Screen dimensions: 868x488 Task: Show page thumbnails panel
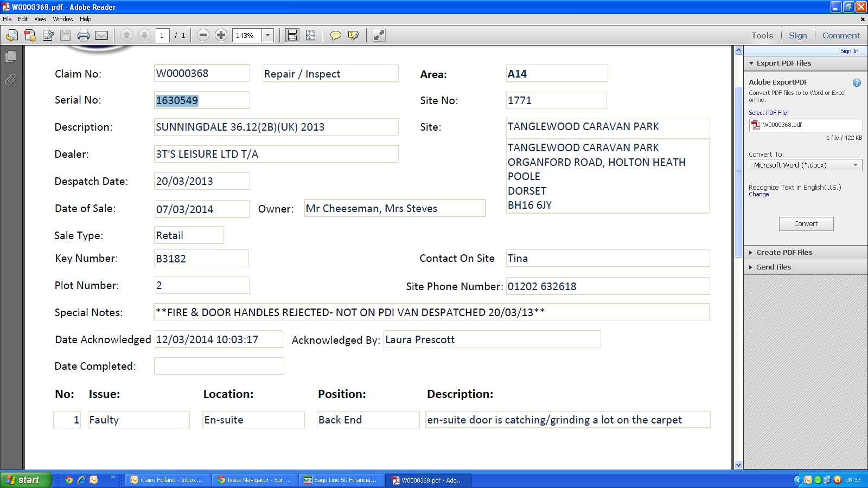(10, 57)
